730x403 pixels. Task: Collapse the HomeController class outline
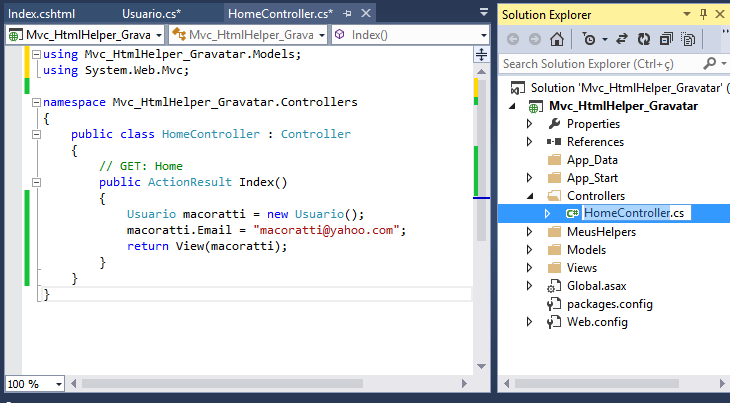tap(36, 134)
